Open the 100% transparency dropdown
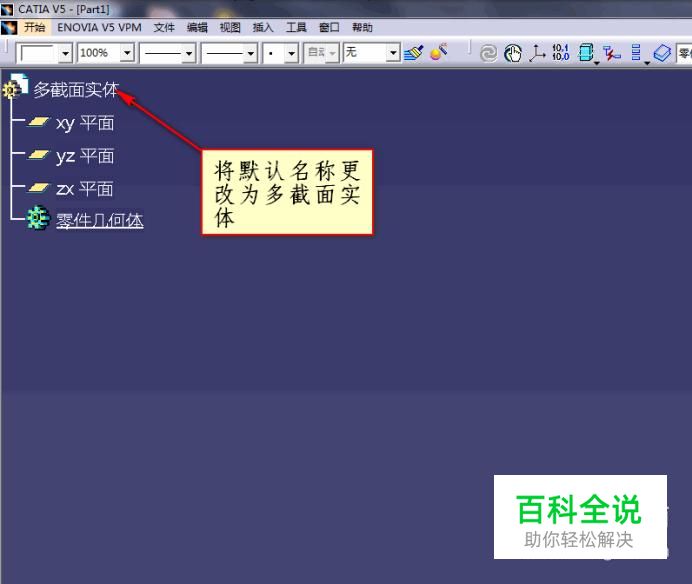 [127, 53]
